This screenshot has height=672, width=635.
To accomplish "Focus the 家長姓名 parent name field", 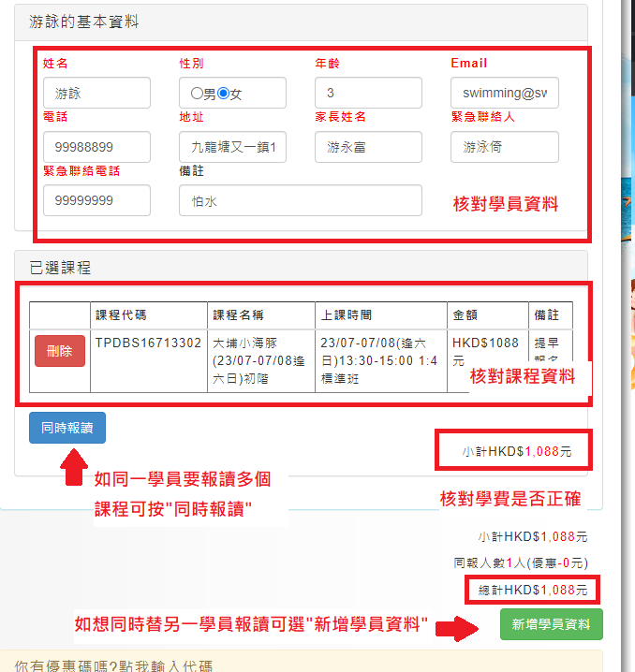I will pos(368,147).
